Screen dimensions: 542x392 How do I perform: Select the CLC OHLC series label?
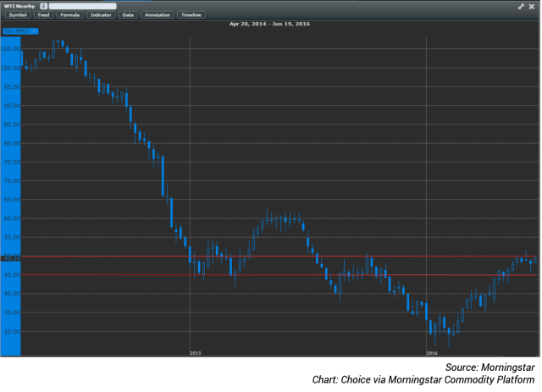[x=17, y=31]
